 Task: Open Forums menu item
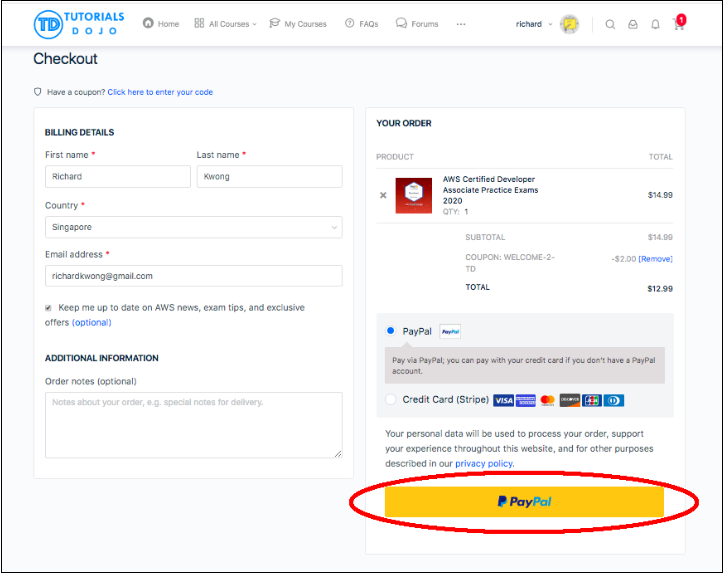click(425, 24)
